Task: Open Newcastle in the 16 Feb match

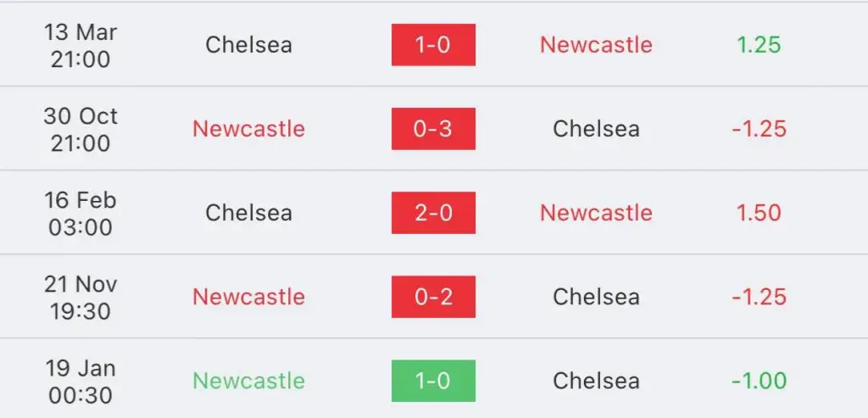Action: click(x=596, y=213)
